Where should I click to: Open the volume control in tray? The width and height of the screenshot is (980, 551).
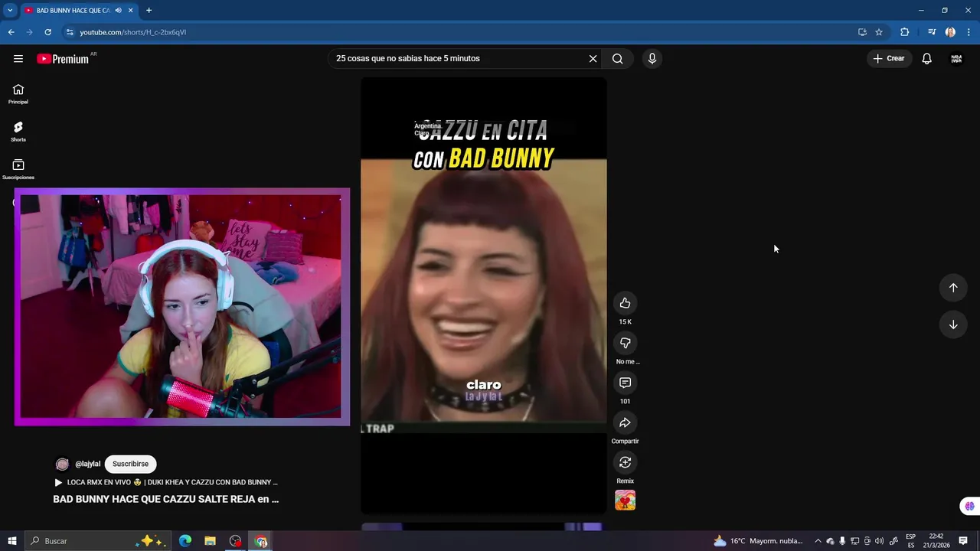pyautogui.click(x=879, y=541)
